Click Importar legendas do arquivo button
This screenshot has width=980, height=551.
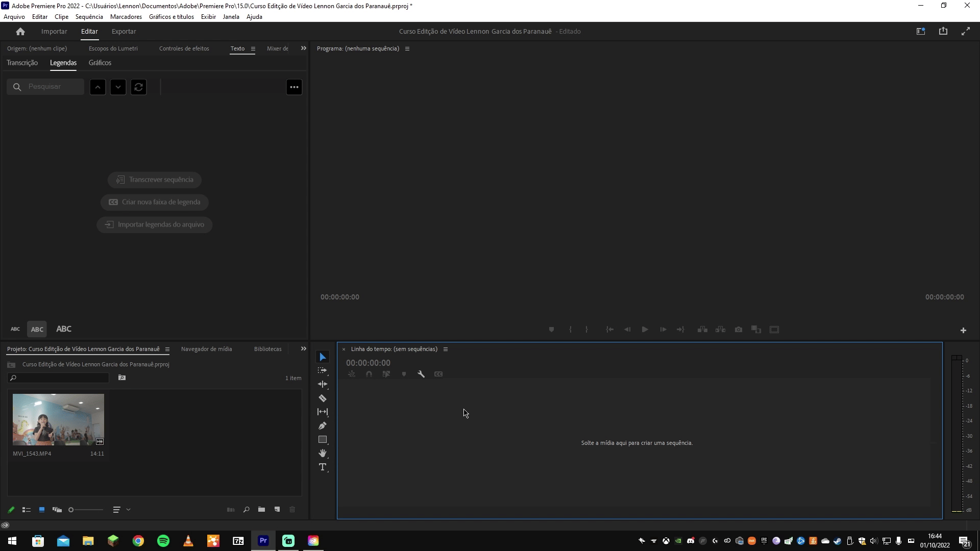click(x=155, y=224)
